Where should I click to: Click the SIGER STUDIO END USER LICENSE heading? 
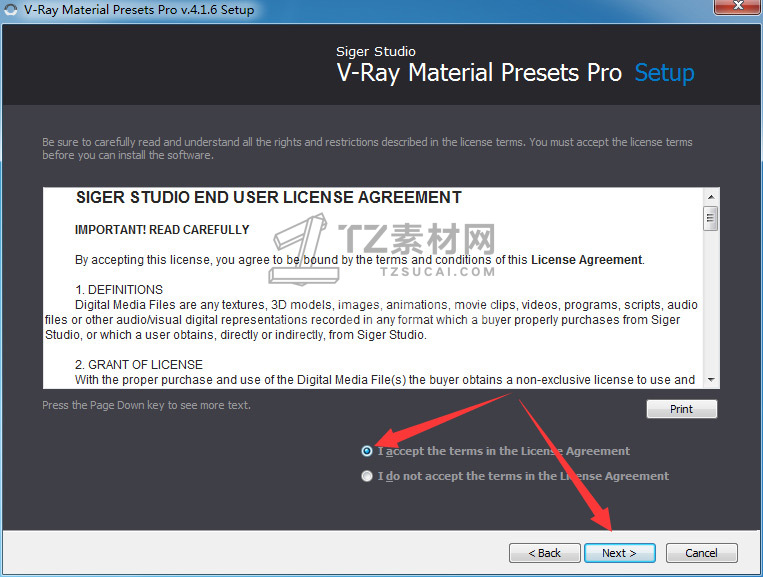click(269, 198)
